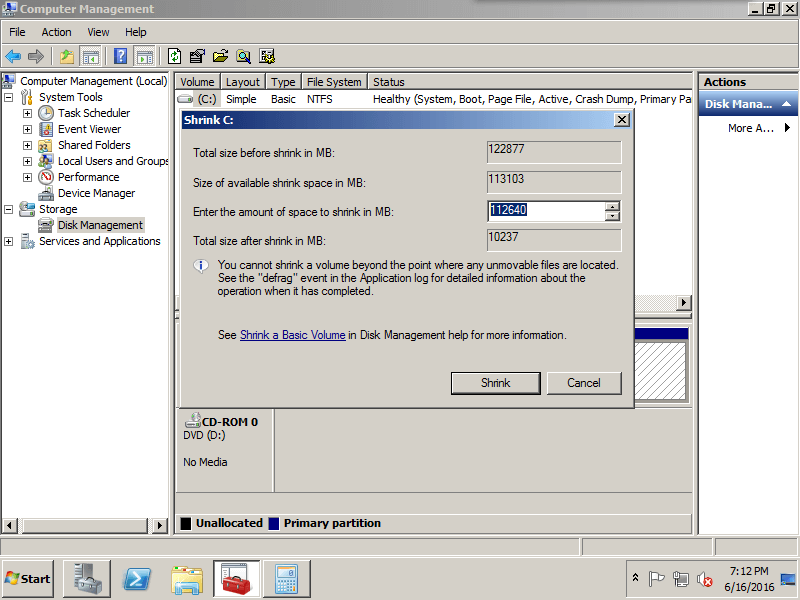Screen dimensions: 800x600
Task: Open the View menu
Action: click(x=98, y=32)
